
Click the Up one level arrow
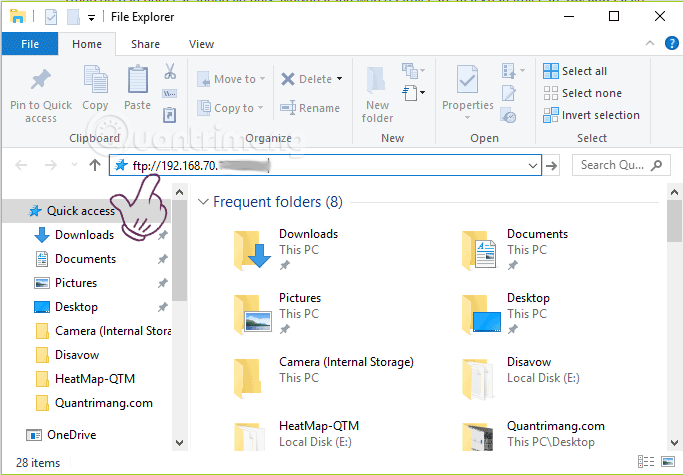point(95,165)
